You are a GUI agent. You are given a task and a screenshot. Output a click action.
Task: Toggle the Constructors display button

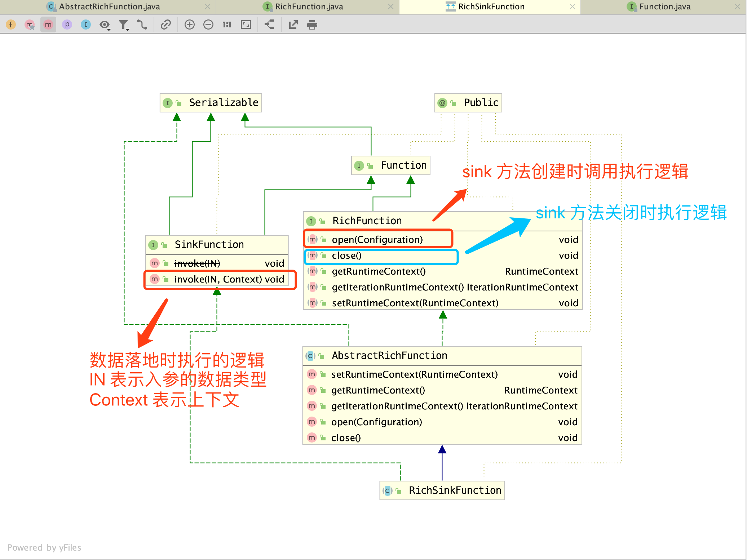30,25
